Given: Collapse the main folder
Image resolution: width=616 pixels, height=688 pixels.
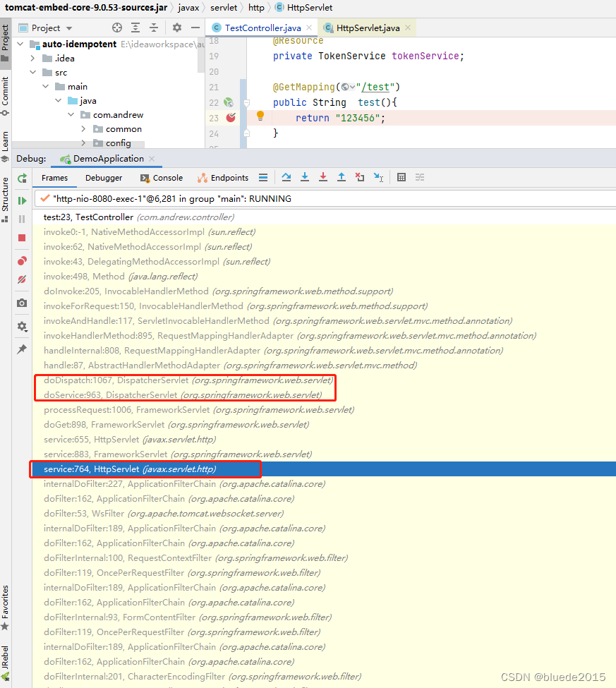Looking at the screenshot, I should click(x=45, y=86).
